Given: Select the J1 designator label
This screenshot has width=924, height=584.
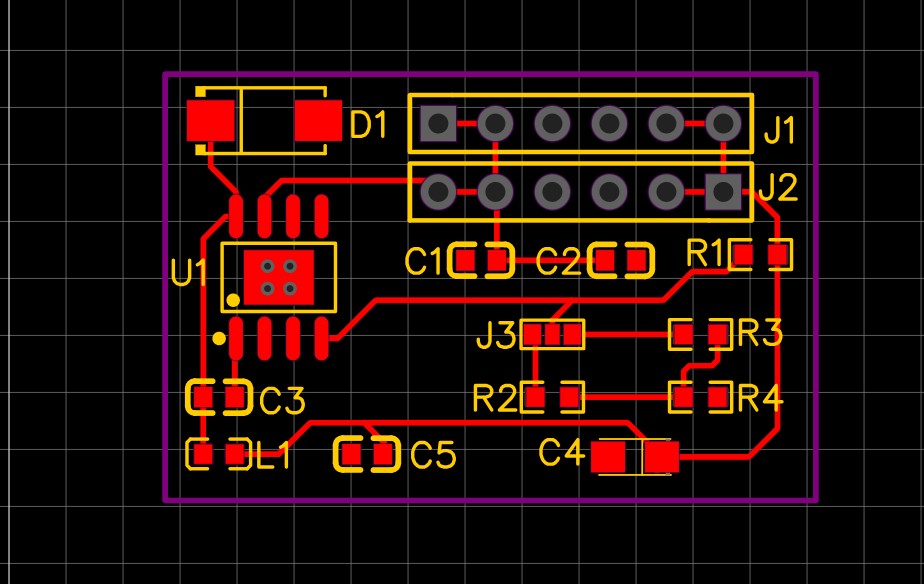Looking at the screenshot, I should coord(780,131).
